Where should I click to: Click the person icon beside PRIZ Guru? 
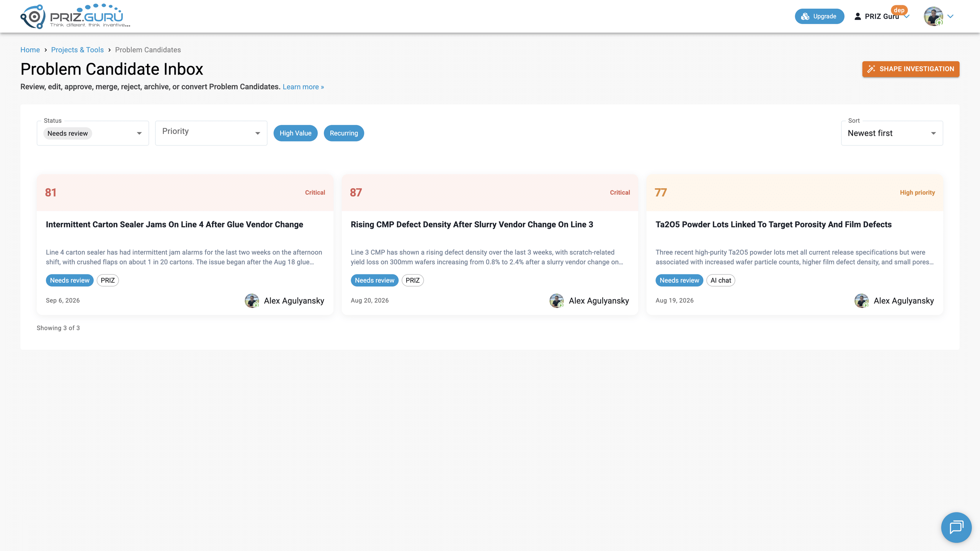coord(857,16)
